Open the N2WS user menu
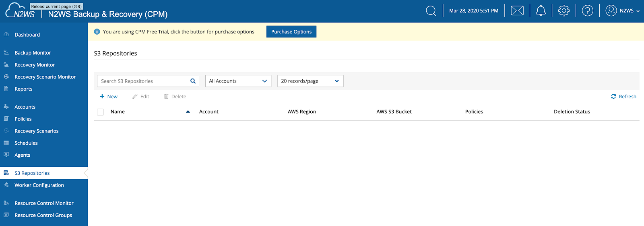The height and width of the screenshot is (226, 644). [622, 11]
